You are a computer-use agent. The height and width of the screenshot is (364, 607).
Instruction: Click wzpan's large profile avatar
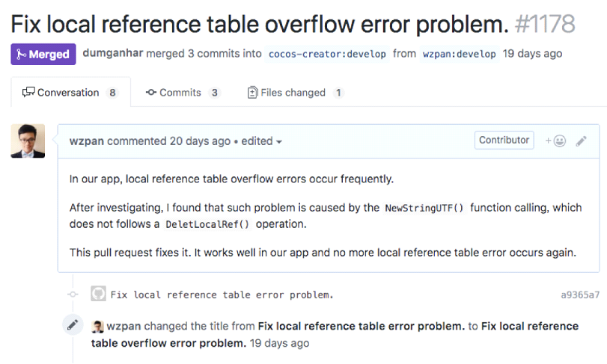coord(28,141)
